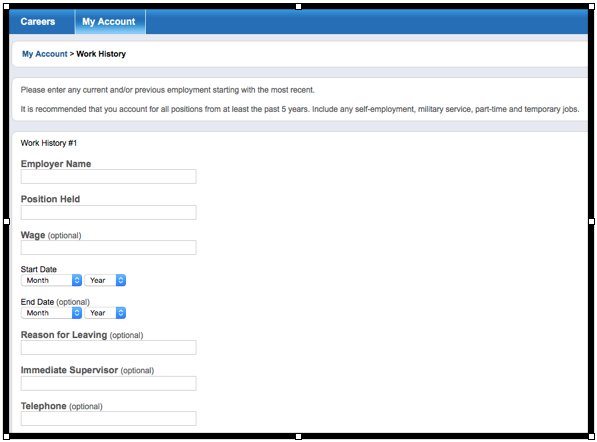597x442 pixels.
Task: Focus the Immediate Supervisor text box
Action: coord(109,383)
